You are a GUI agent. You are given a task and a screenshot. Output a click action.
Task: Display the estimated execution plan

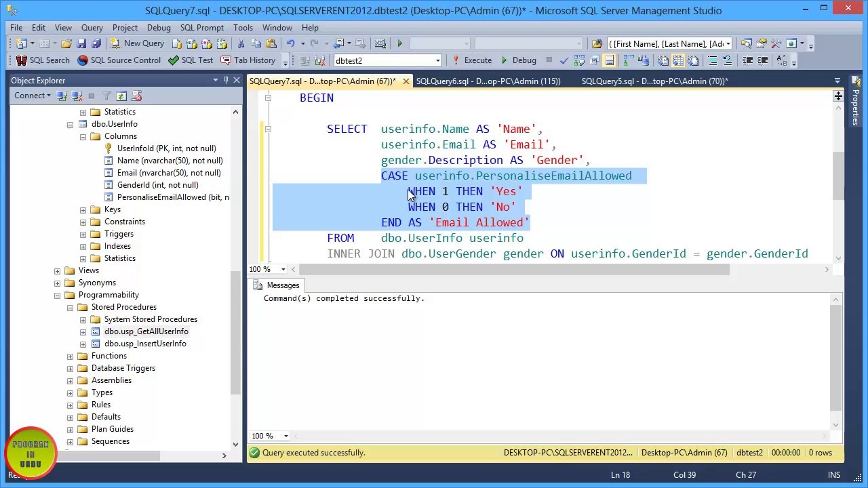580,60
